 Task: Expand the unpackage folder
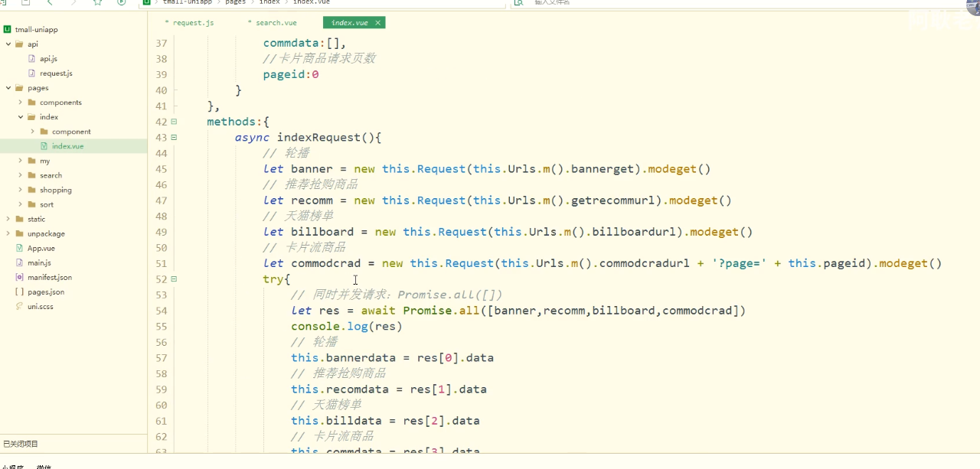8,233
